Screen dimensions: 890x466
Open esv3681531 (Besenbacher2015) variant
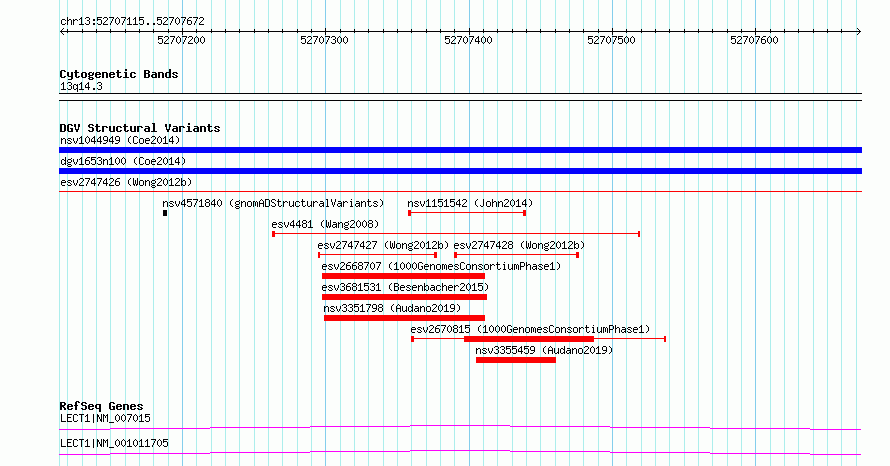tap(405, 287)
